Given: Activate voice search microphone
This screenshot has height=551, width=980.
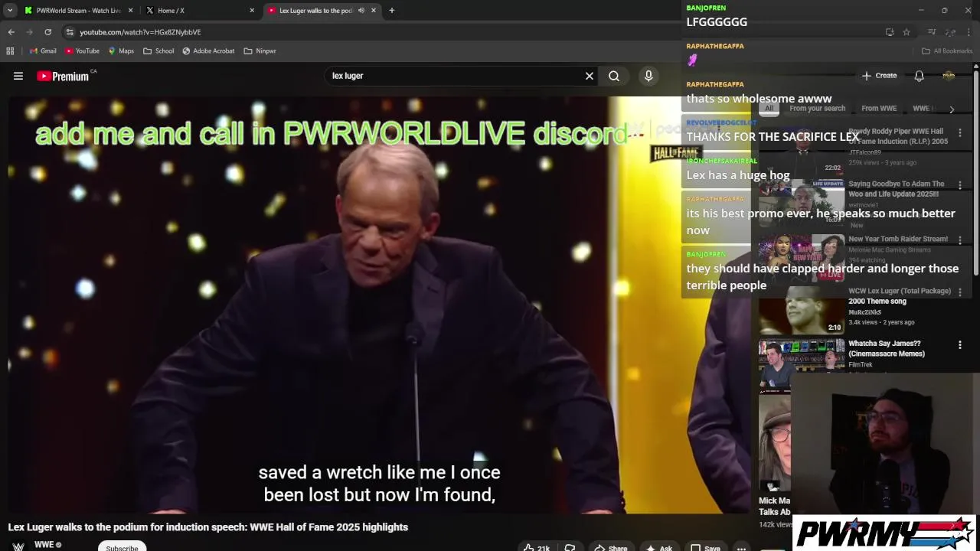Looking at the screenshot, I should click(648, 76).
